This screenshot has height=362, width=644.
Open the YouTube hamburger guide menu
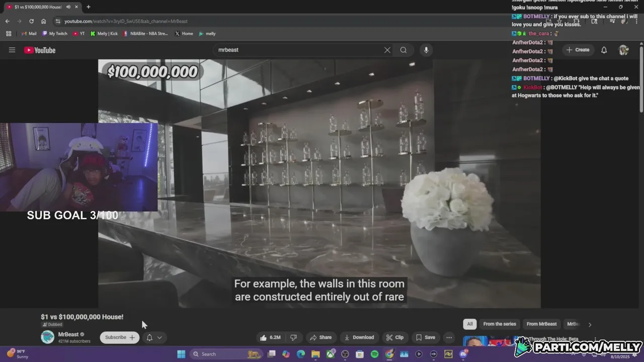click(x=12, y=50)
